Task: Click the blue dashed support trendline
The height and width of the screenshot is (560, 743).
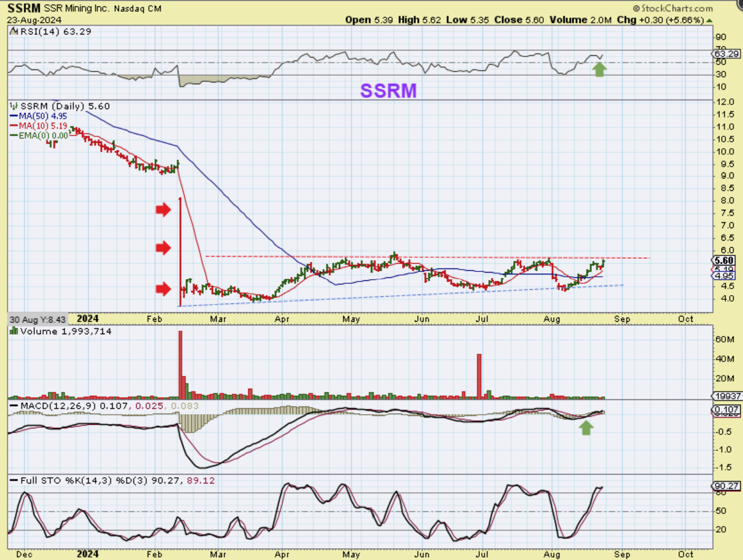Action: tap(415, 295)
